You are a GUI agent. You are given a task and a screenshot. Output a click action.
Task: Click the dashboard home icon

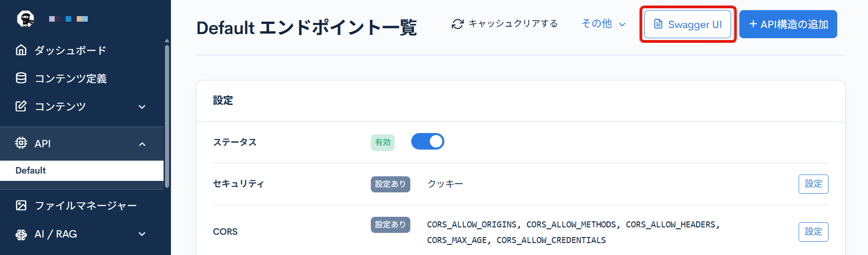(x=21, y=50)
